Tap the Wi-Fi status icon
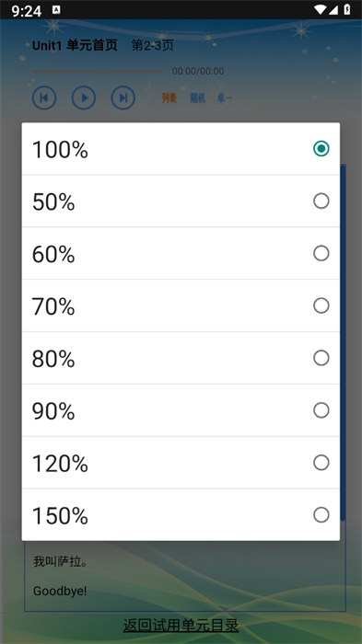 pos(320,9)
